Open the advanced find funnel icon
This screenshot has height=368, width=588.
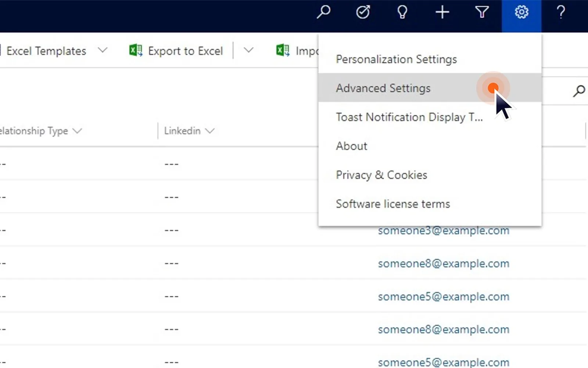[482, 12]
